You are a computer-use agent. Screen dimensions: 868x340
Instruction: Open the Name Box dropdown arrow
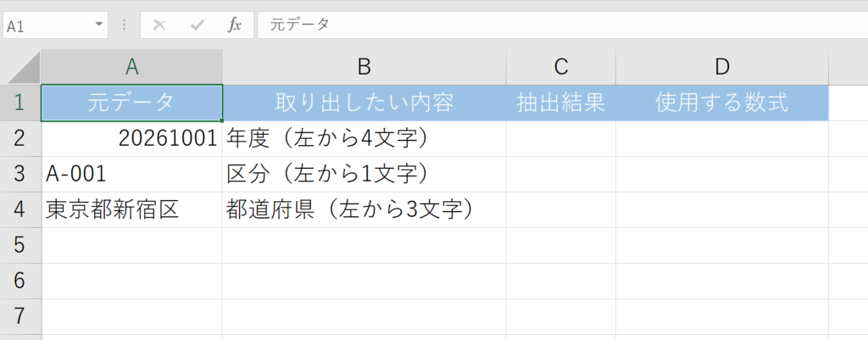[x=101, y=25]
